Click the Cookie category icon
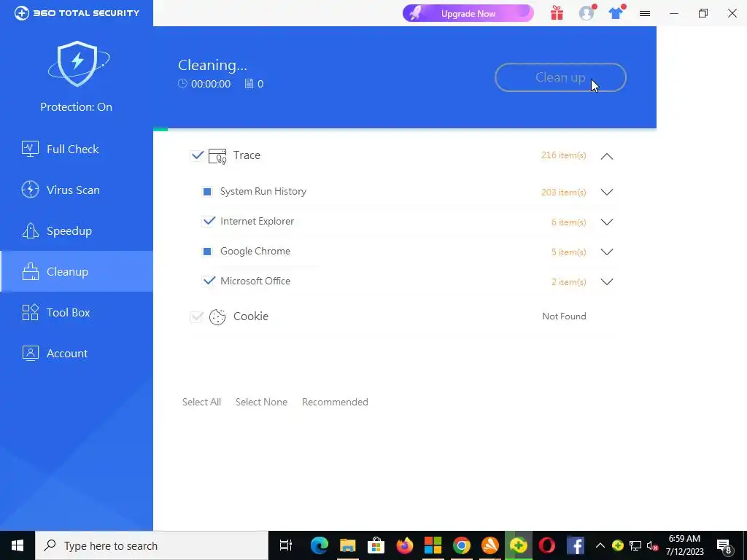This screenshot has width=747, height=560. coord(217,317)
